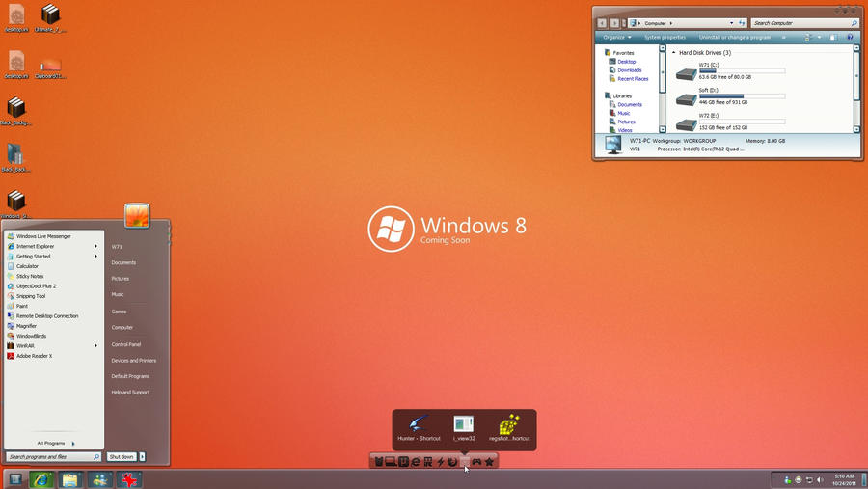The height and width of the screenshot is (489, 868).
Task: Open the Shut down options arrow
Action: point(143,457)
